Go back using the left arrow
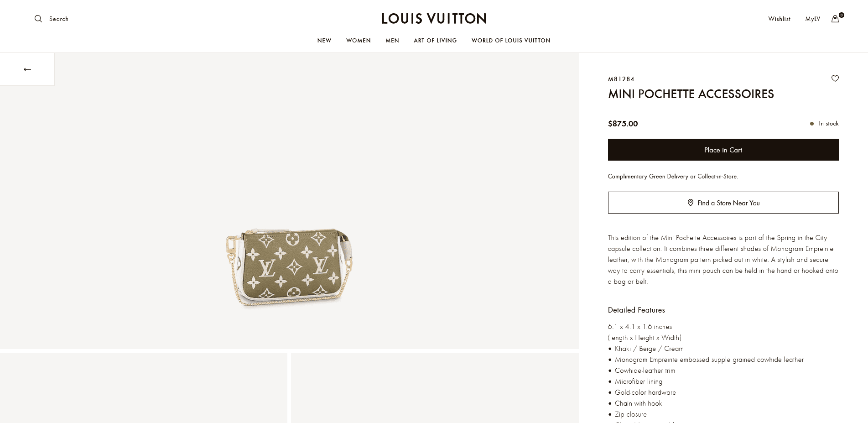The width and height of the screenshot is (868, 423). pyautogui.click(x=27, y=69)
